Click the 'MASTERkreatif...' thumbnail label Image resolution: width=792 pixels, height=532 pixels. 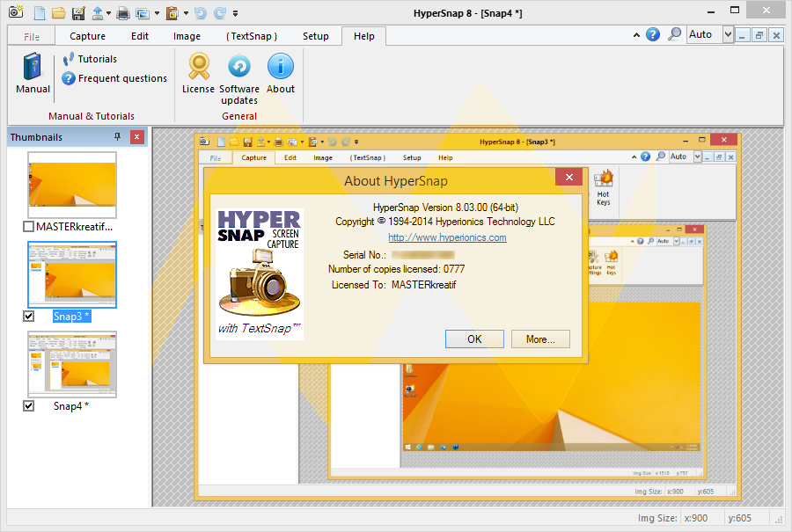coord(74,227)
